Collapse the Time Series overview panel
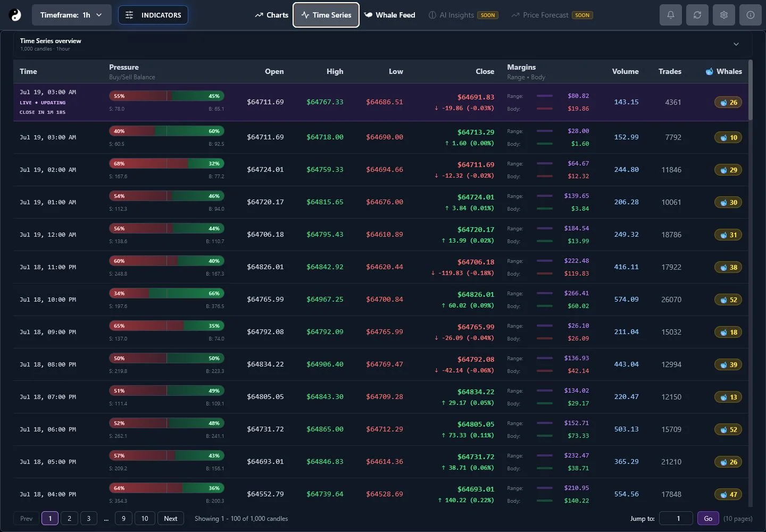 [x=736, y=44]
